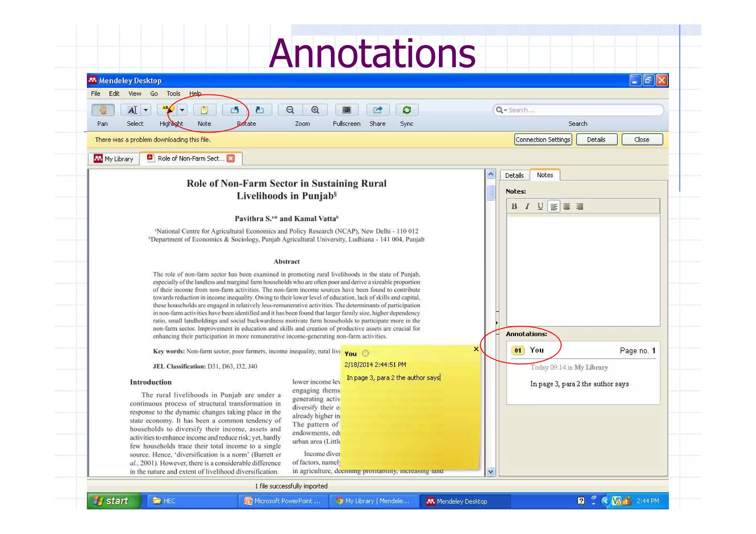This screenshot has height=534, width=756.
Task: Click 'My Library' link in annotation
Action: click(x=591, y=367)
